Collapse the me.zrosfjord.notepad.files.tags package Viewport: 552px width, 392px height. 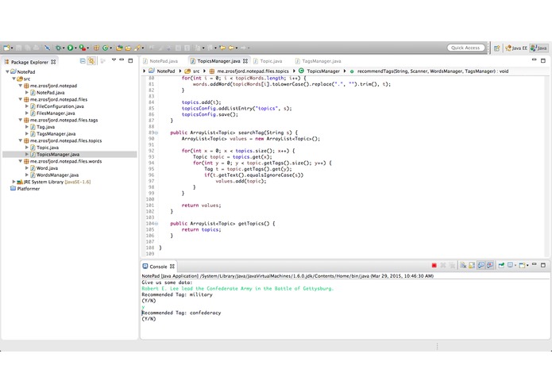(x=21, y=120)
